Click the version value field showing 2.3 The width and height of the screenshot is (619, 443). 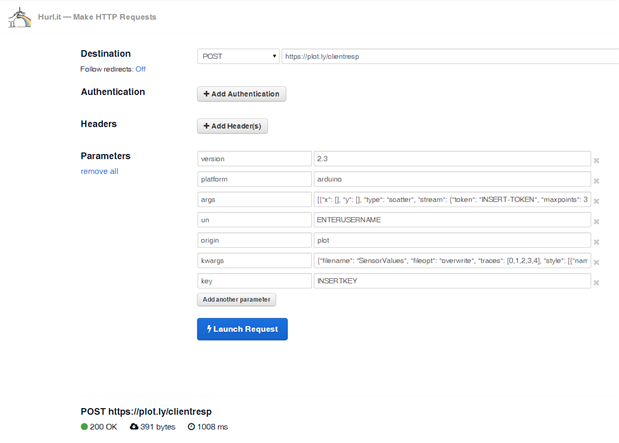(452, 159)
